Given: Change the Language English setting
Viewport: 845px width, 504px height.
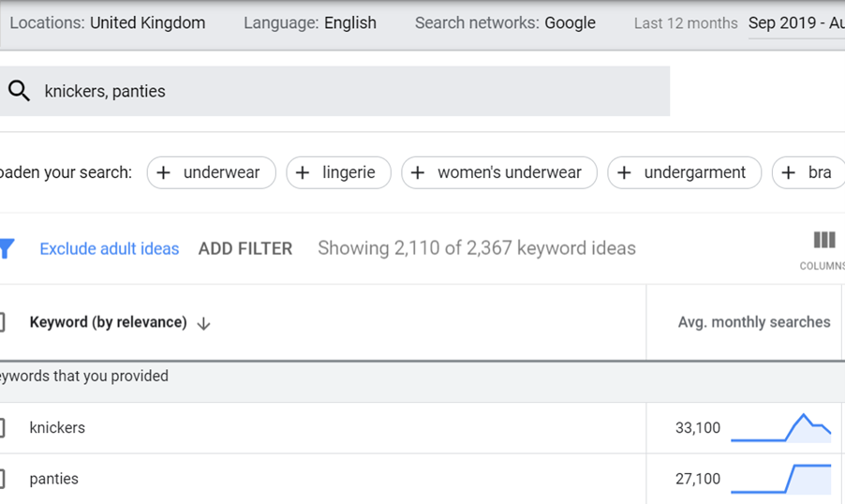Looking at the screenshot, I should 310,22.
